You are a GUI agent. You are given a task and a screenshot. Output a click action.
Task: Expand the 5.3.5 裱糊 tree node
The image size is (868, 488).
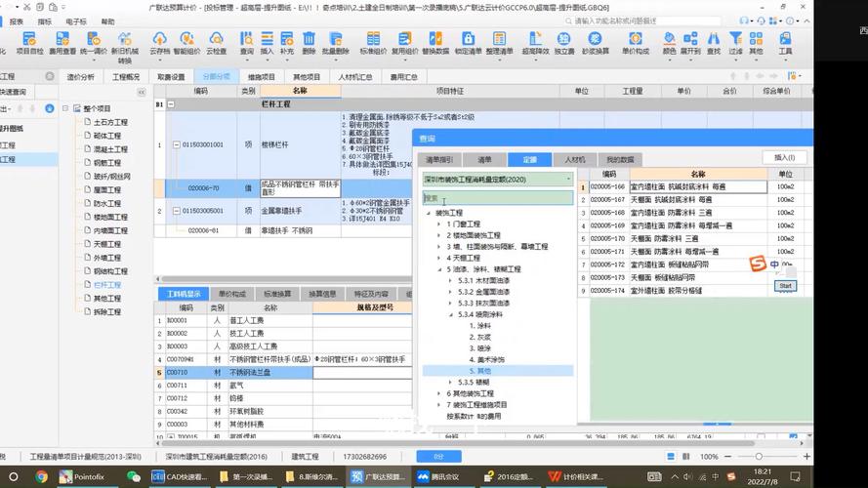[450, 383]
